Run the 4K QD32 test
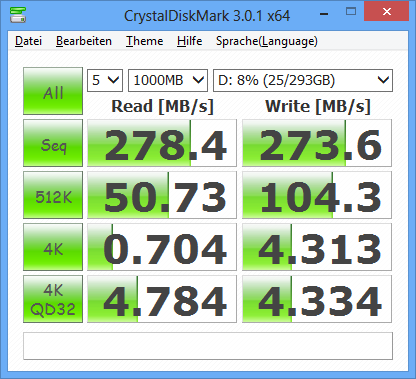The height and width of the screenshot is (379, 416). point(53,299)
